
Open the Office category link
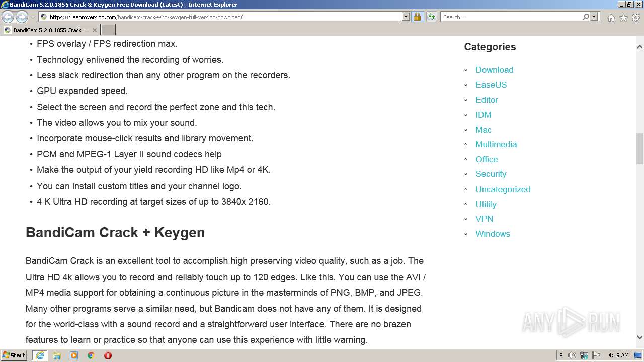coord(487,159)
